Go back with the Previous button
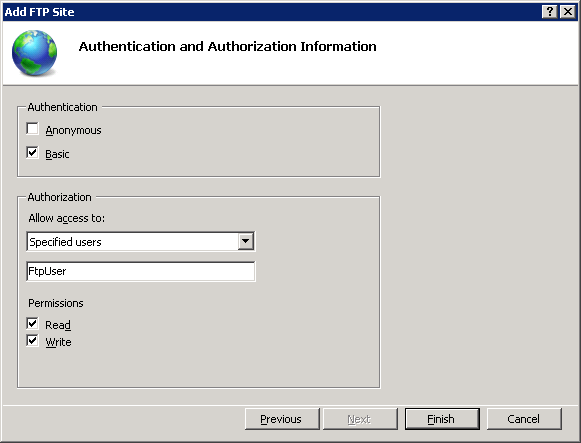This screenshot has height=443, width=581. 282,419
